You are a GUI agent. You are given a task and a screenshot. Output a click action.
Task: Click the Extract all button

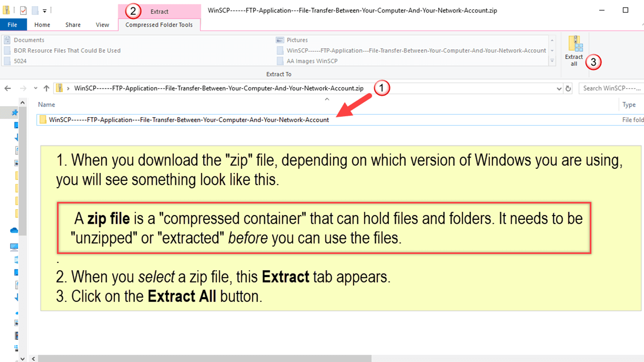(574, 51)
